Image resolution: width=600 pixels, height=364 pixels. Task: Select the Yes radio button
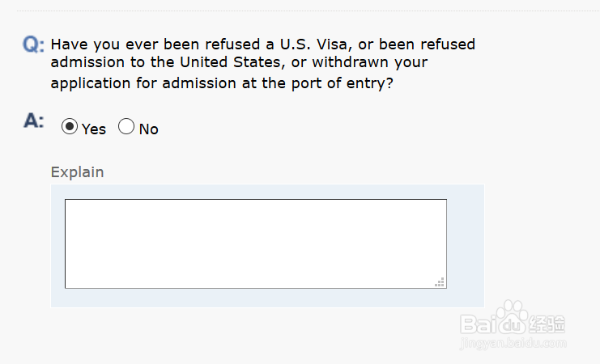(x=70, y=127)
